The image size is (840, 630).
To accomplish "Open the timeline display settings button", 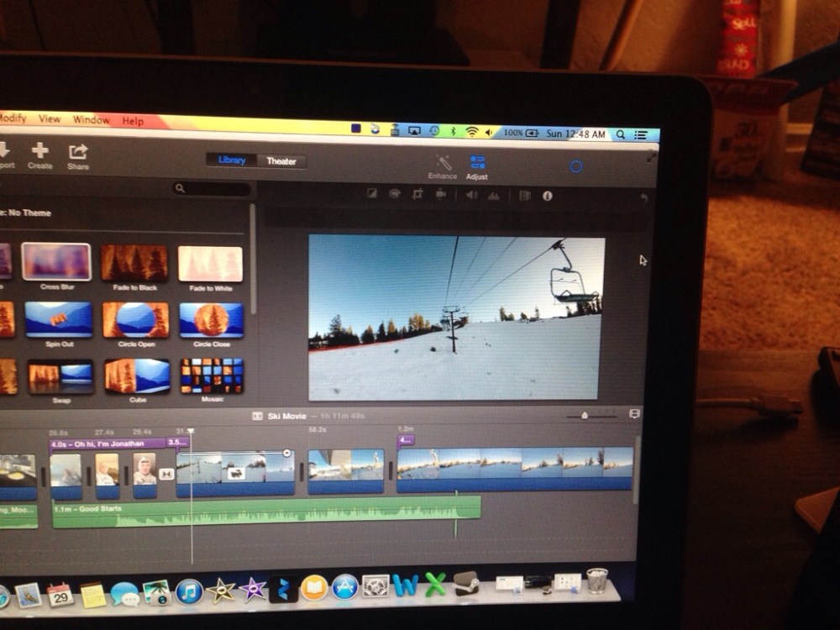I will point(634,414).
